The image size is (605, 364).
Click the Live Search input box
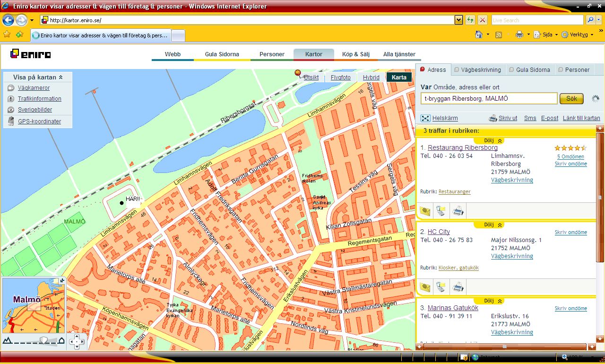[x=537, y=20]
